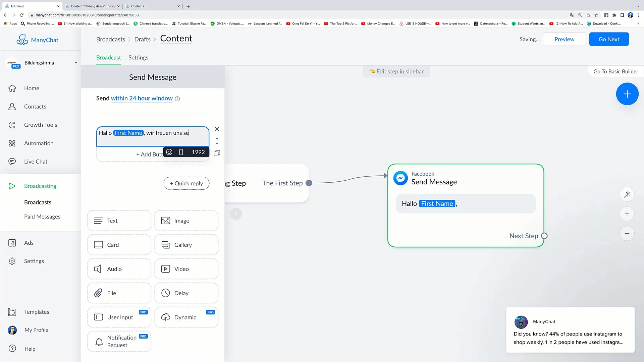This screenshot has width=644, height=362.
Task: Add a User Input block
Action: coord(119,317)
